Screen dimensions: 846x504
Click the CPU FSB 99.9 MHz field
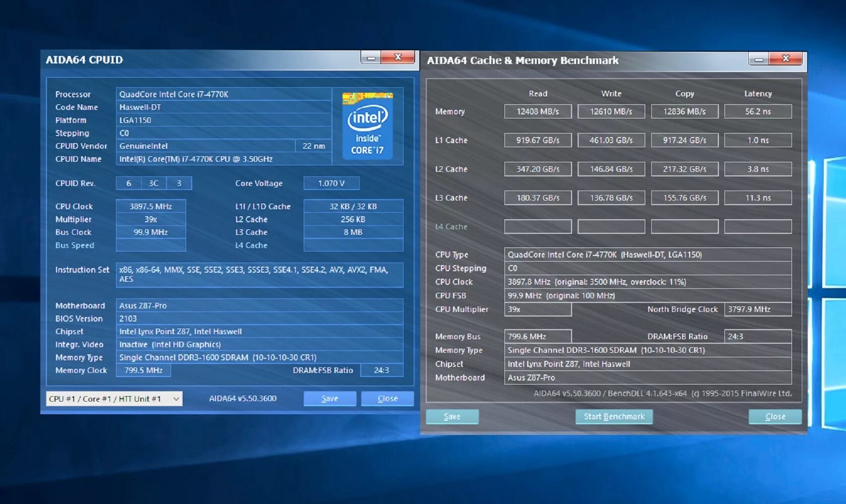(x=648, y=295)
